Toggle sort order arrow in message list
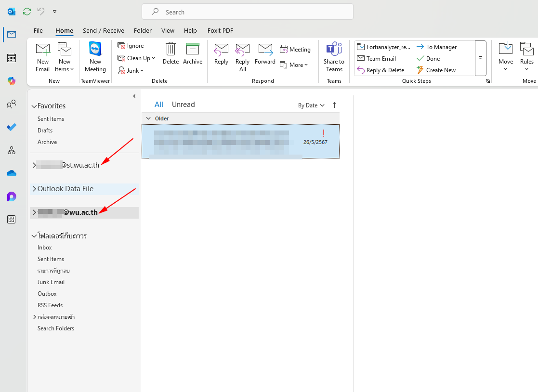The image size is (538, 392). 335,105
